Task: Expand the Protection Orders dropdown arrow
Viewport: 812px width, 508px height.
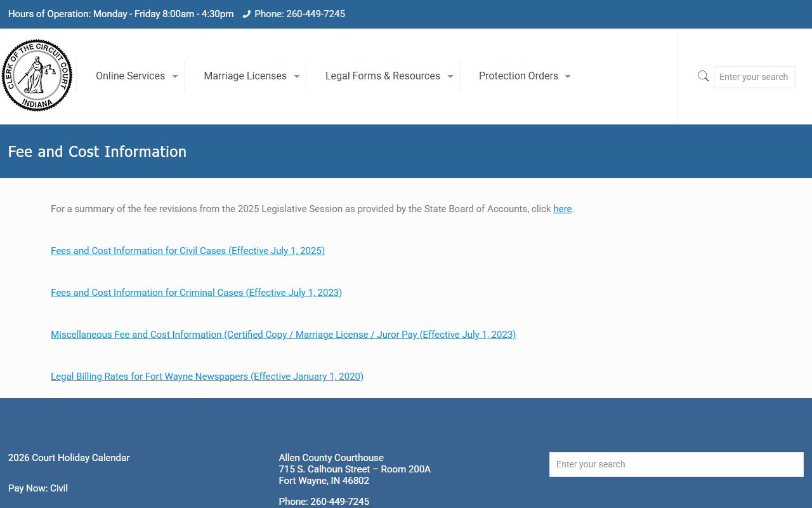Action: (567, 76)
